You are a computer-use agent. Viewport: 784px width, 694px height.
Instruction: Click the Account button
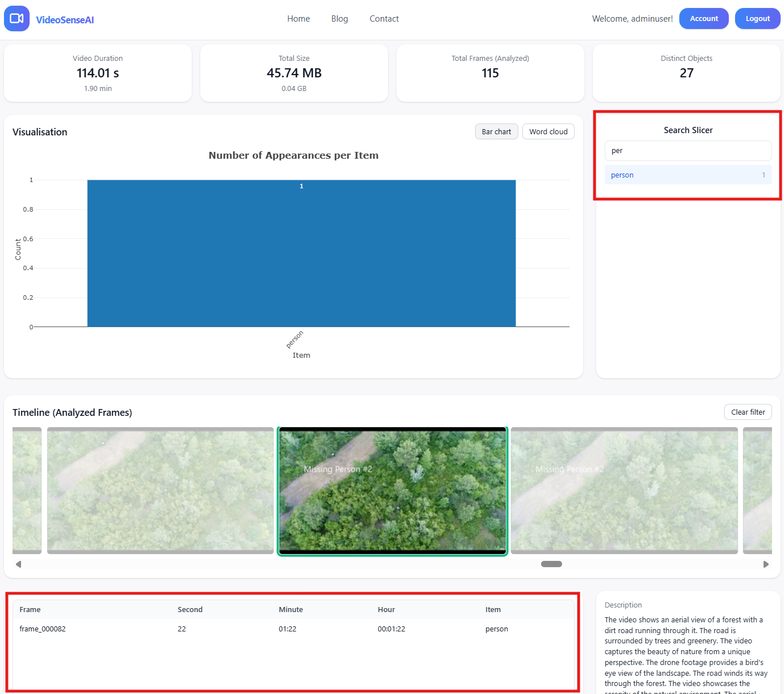pyautogui.click(x=703, y=19)
